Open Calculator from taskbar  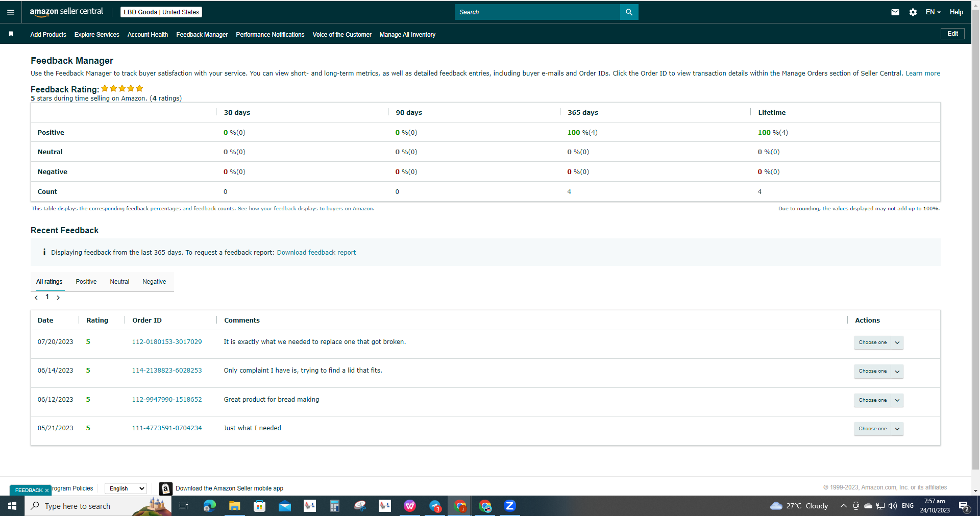[x=334, y=506]
